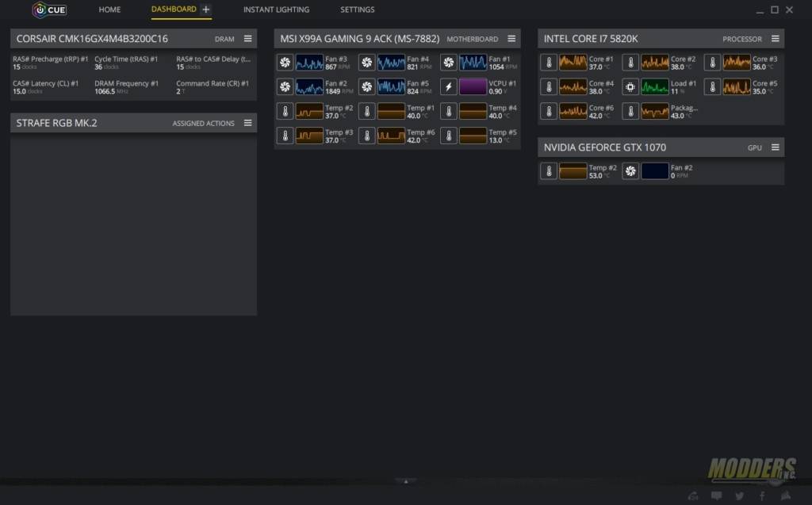Image resolution: width=812 pixels, height=505 pixels.
Task: Click the NVIDIA GEFORCE GTX 1070 title
Action: pyautogui.click(x=604, y=147)
